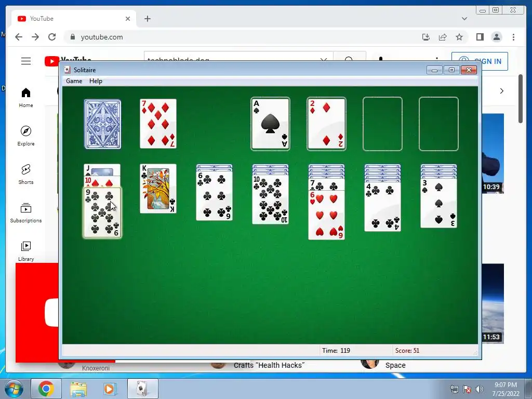Select the 4 of clubs card
Viewport: 532px width, 399px height.
pos(383,207)
